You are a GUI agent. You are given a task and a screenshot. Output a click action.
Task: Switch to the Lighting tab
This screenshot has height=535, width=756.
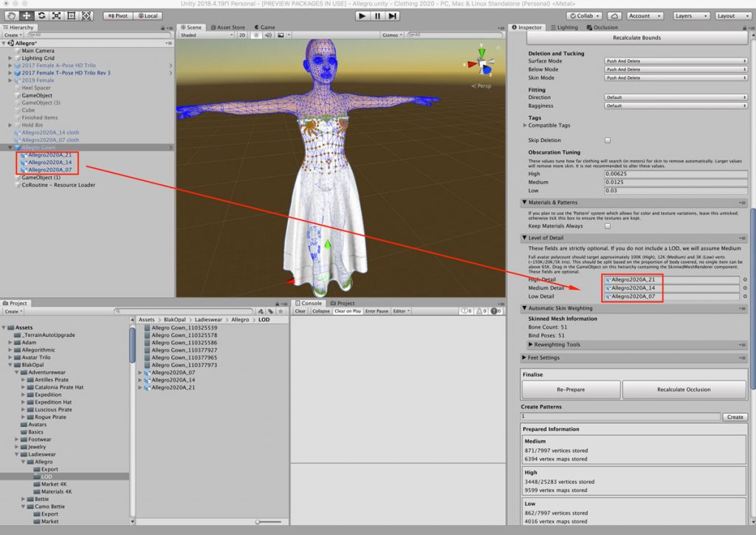point(564,27)
